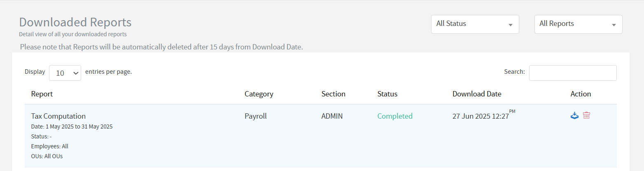
Task: Click the Action column header
Action: [581, 94]
